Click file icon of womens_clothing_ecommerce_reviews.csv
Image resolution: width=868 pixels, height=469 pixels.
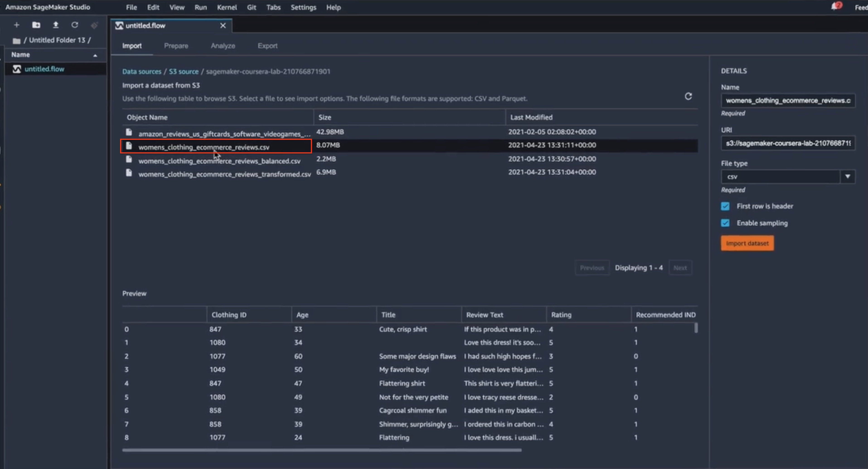coord(129,146)
